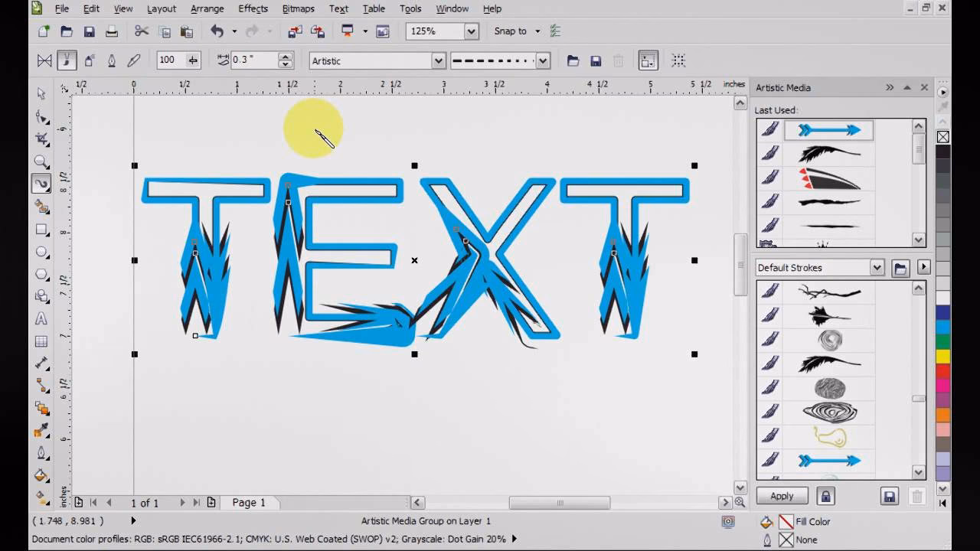Select the Pick tool
Viewport: 980px width, 551px height.
click(41, 93)
